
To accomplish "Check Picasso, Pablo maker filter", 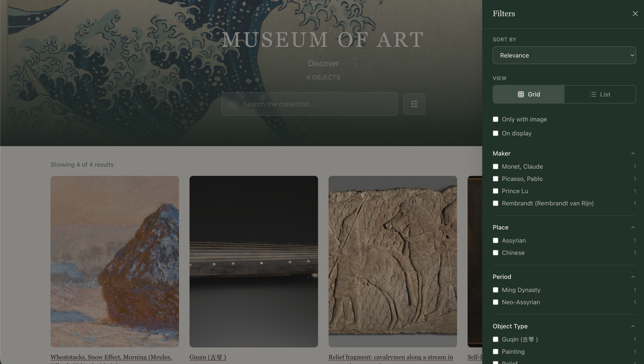I will (496, 179).
